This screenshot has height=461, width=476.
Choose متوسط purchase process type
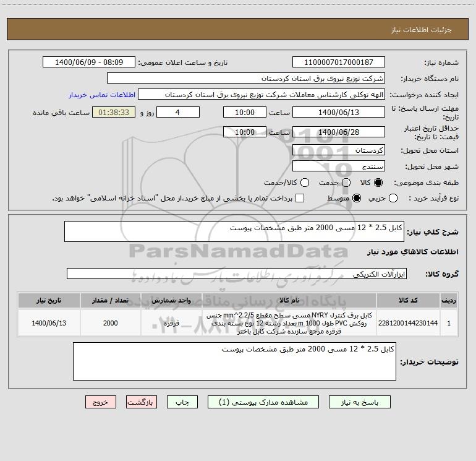point(357,198)
